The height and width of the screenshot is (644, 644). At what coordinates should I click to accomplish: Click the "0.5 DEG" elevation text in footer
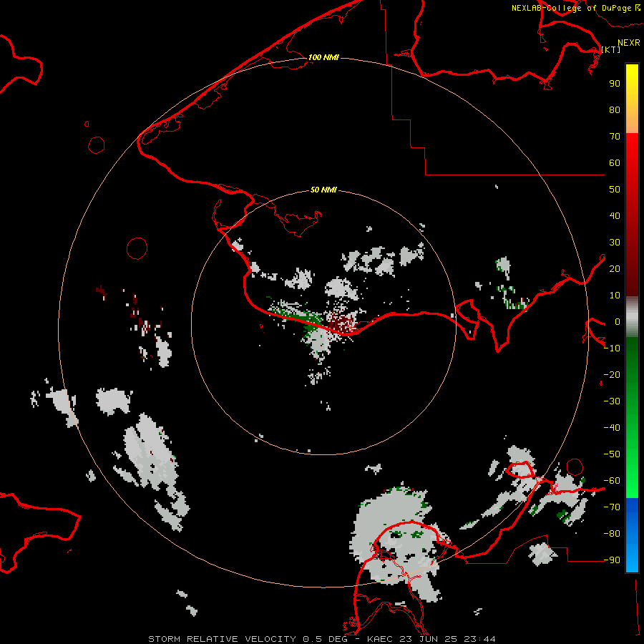point(326,639)
